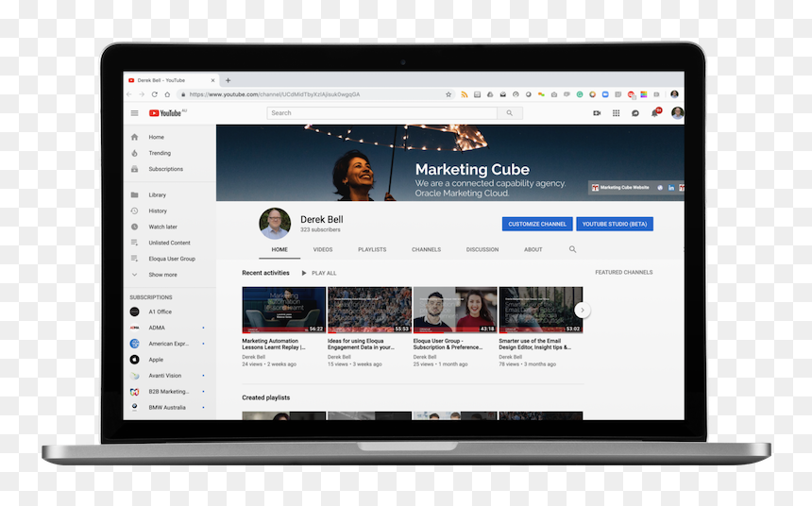Click the Featured Channels heading
The width and height of the screenshot is (812, 506).
pos(623,273)
